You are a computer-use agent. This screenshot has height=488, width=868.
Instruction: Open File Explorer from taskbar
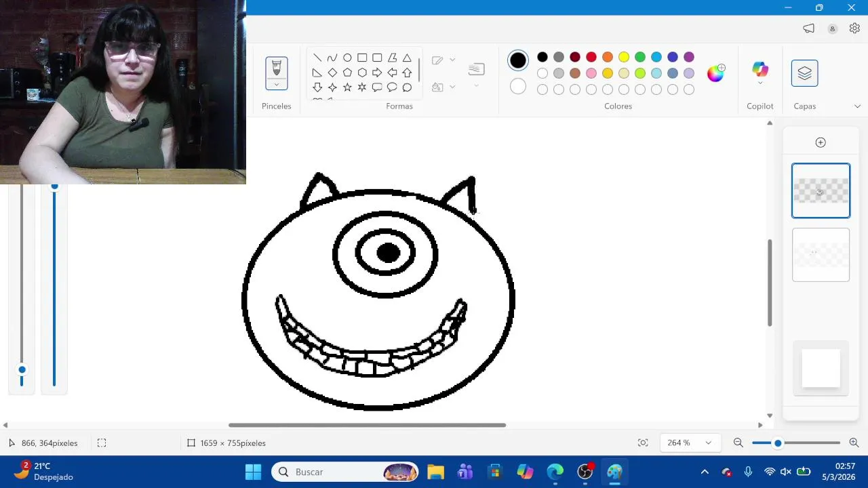(x=435, y=472)
